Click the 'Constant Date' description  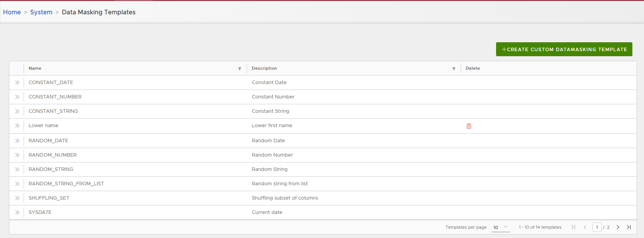(269, 83)
